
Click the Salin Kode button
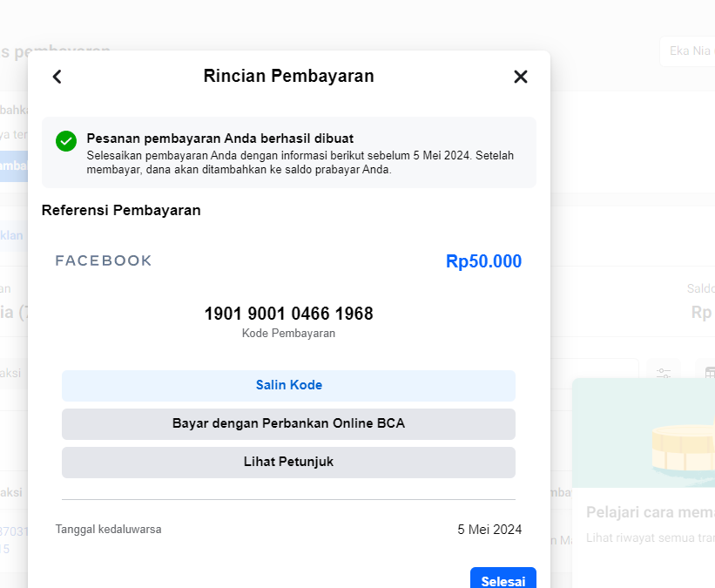288,385
